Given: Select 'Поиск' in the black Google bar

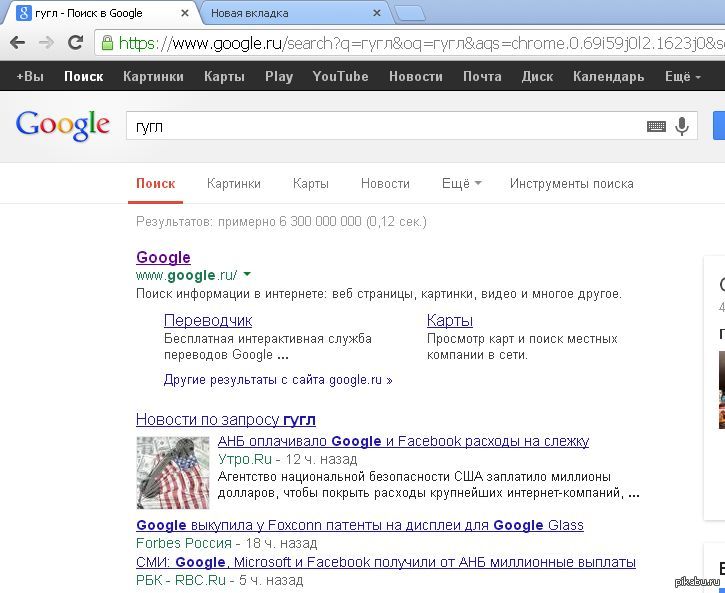Looking at the screenshot, I should (x=84, y=76).
